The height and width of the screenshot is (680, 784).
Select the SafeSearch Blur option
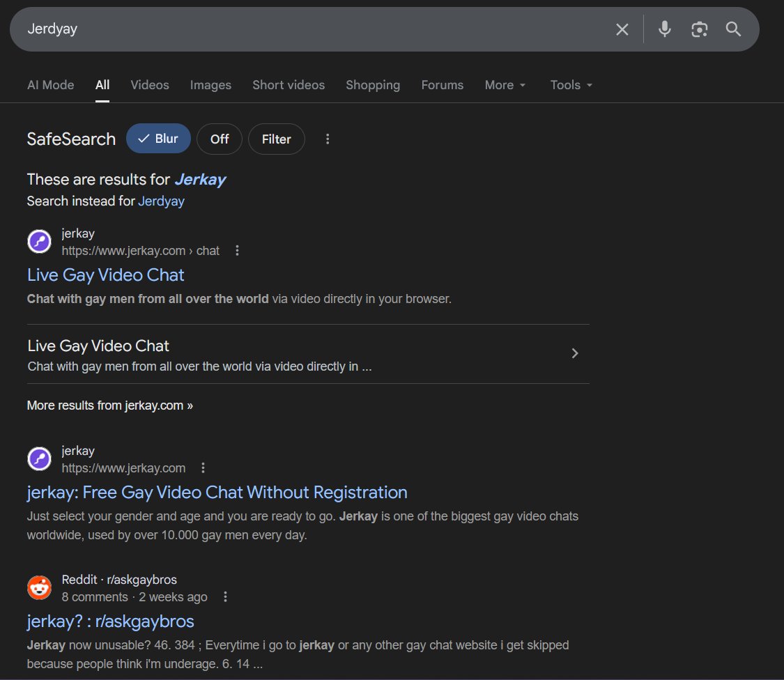click(x=158, y=139)
